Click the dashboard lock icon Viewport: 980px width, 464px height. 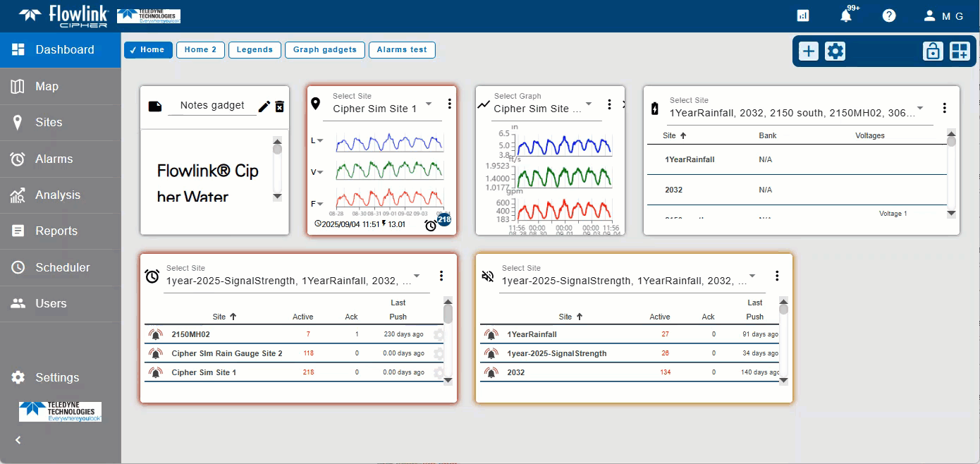933,51
